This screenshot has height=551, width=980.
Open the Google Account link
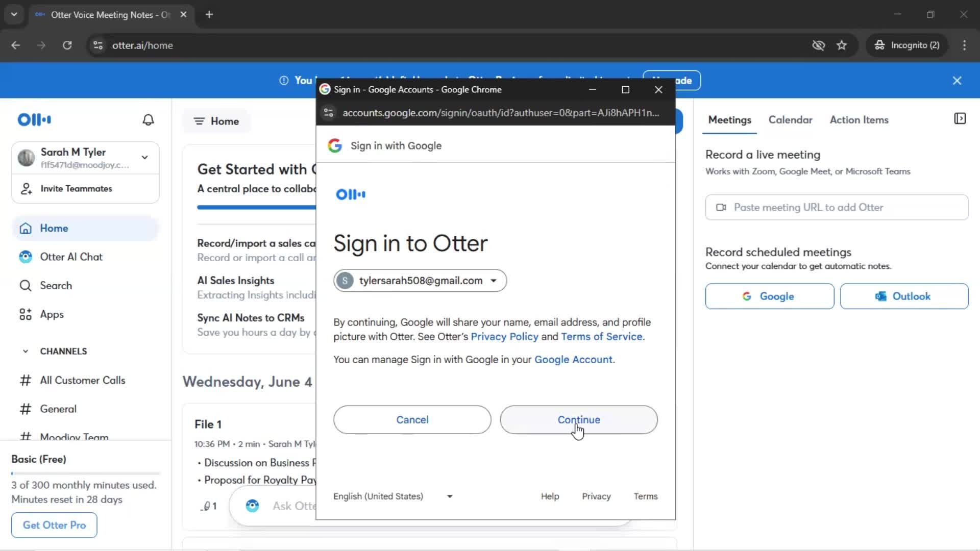573,360
